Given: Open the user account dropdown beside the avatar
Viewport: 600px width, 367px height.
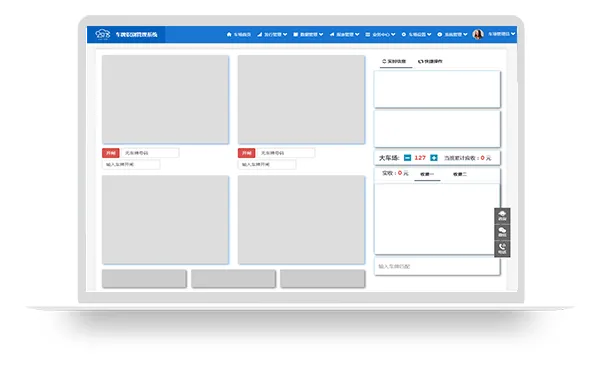Looking at the screenshot, I should [502, 34].
